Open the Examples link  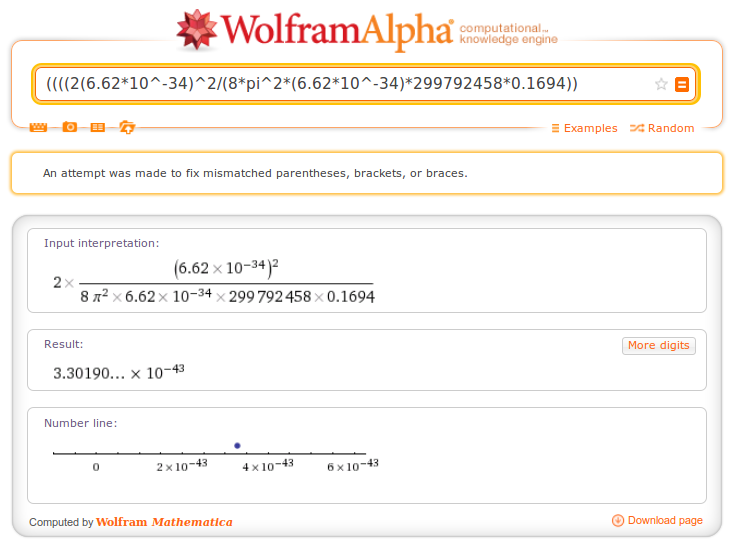tap(584, 128)
